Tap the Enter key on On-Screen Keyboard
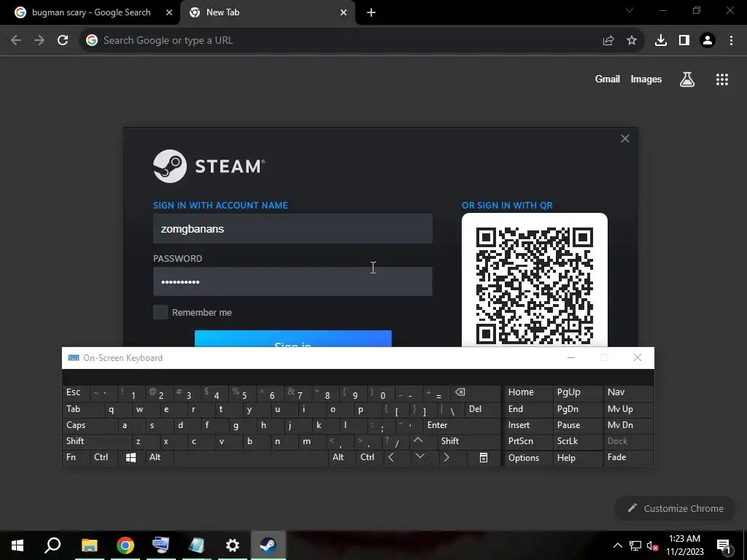 [x=462, y=425]
